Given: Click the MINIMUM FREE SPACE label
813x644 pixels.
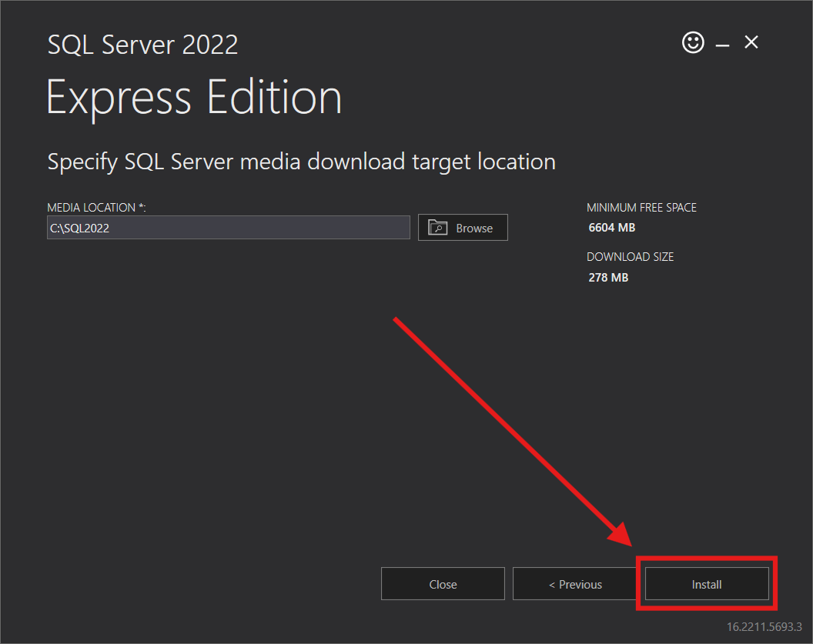Looking at the screenshot, I should 641,208.
